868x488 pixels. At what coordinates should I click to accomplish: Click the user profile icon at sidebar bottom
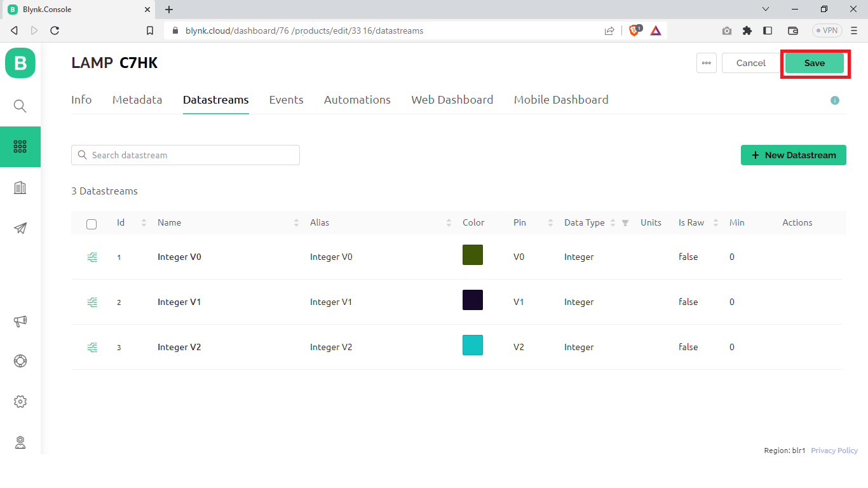pyautogui.click(x=20, y=442)
